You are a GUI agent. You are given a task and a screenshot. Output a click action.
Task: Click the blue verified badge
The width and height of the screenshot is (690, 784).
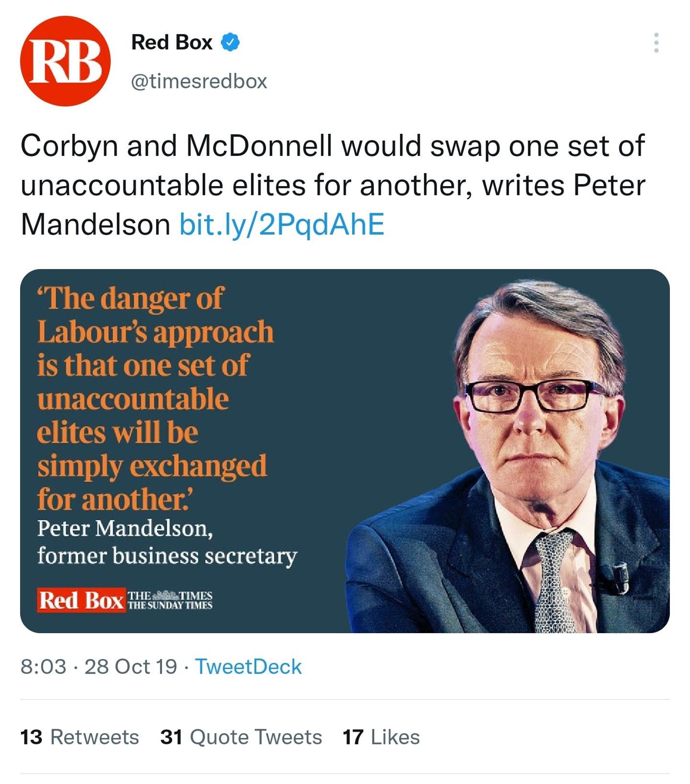pyautogui.click(x=230, y=43)
